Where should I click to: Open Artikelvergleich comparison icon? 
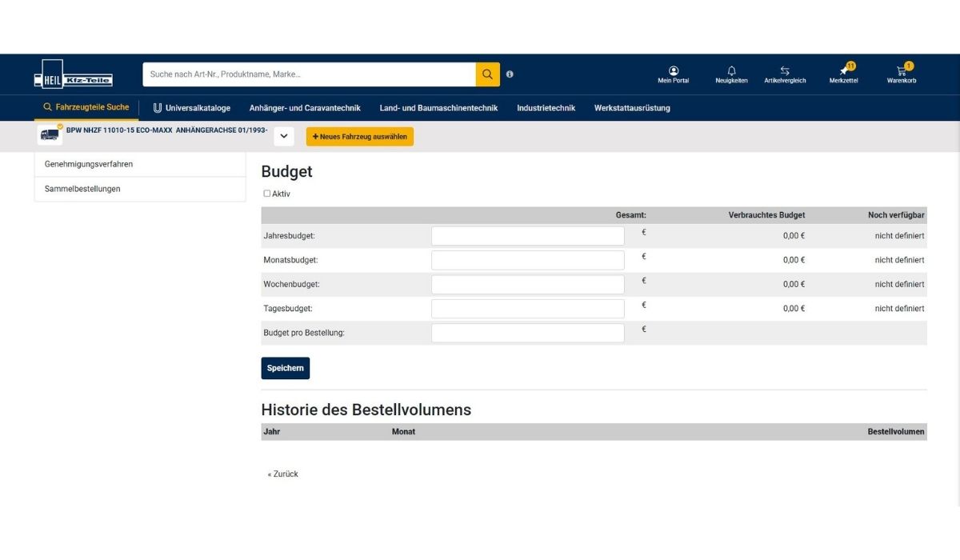pos(785,71)
